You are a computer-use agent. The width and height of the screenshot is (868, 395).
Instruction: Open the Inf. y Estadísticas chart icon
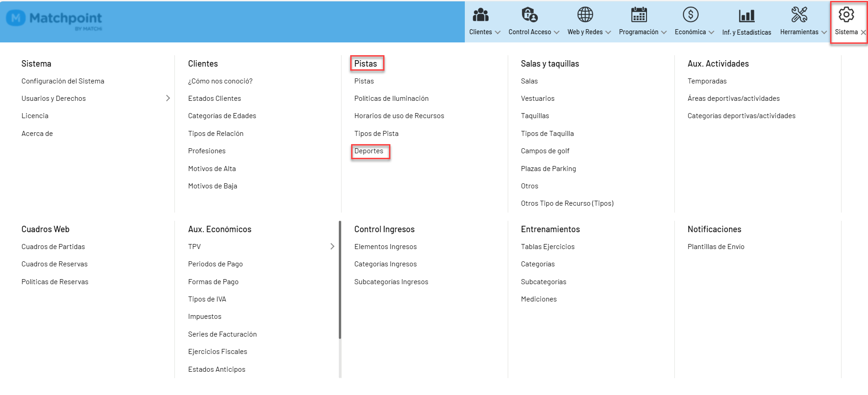pyautogui.click(x=747, y=16)
